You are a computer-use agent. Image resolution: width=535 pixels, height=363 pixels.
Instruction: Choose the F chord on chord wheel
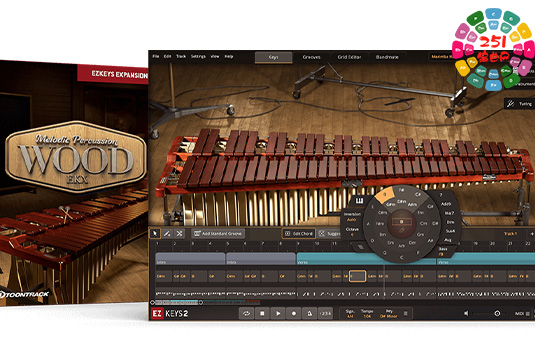coord(418,253)
